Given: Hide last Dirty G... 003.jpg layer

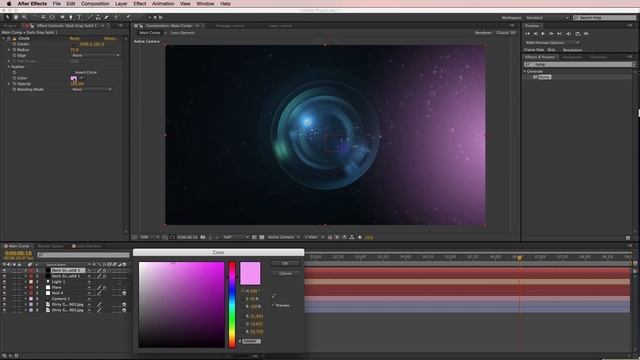Looking at the screenshot, I should coord(4,310).
